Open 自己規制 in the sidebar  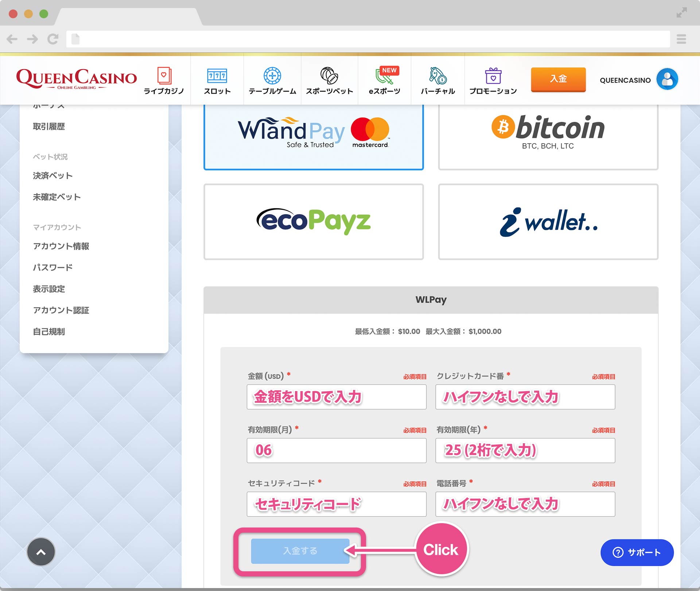click(49, 332)
